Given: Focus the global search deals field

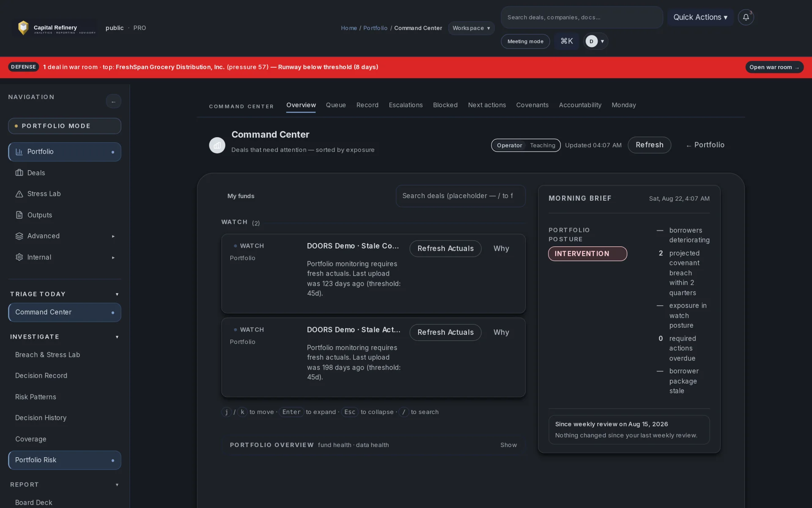Looking at the screenshot, I should [582, 17].
